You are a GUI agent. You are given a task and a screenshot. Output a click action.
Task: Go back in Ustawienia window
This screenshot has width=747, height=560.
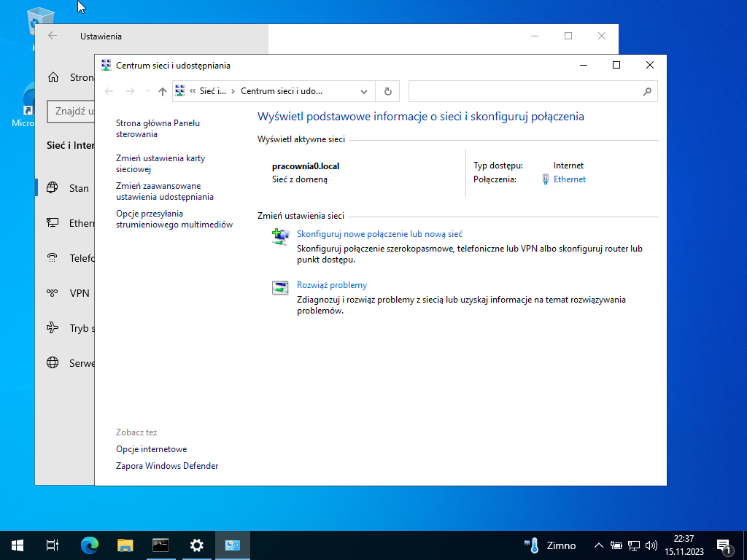pyautogui.click(x=53, y=36)
